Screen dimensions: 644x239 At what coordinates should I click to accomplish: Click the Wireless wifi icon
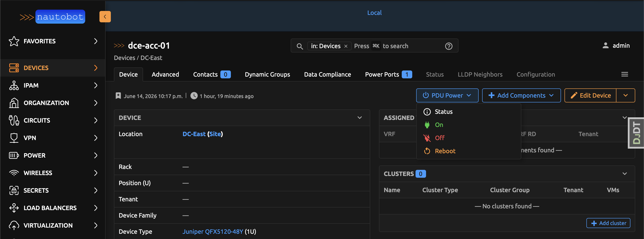click(x=14, y=173)
